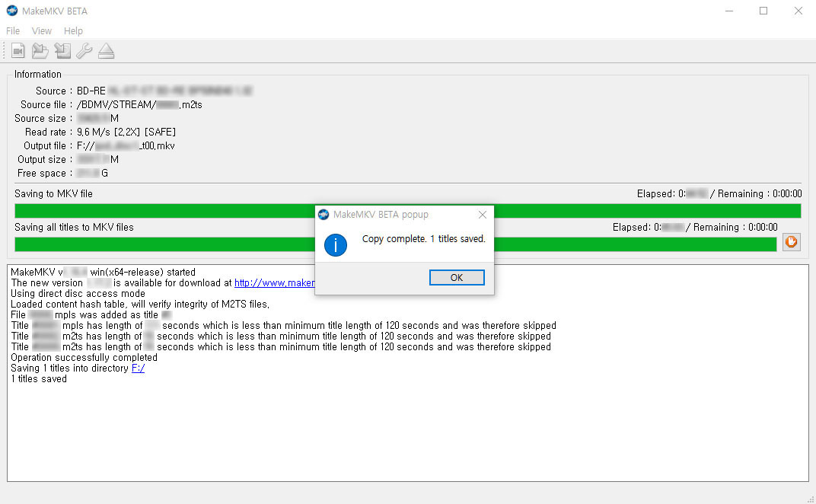816x504 pixels.
Task: Minimize the MakeMKV window
Action: click(x=729, y=11)
